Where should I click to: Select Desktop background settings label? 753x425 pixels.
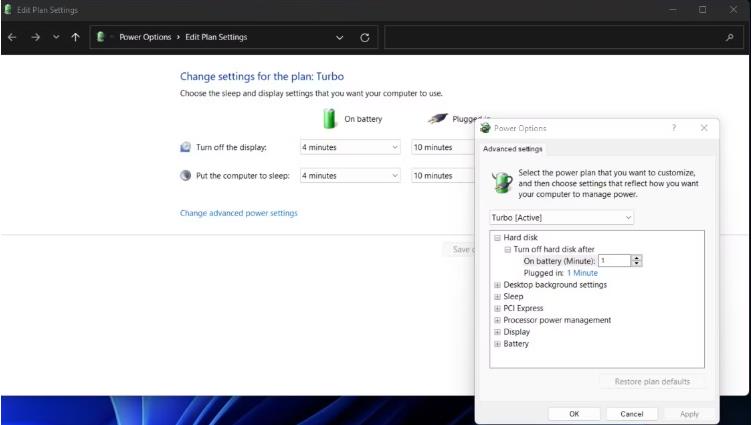[555, 285]
